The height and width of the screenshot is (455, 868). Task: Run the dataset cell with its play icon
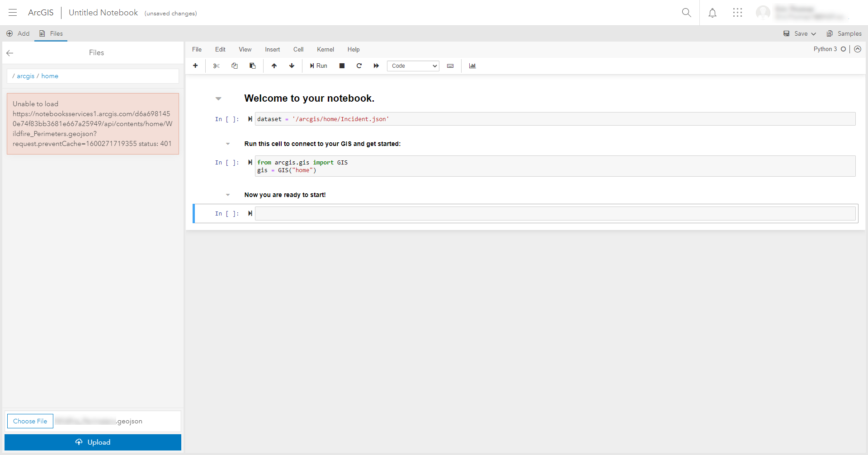point(250,119)
